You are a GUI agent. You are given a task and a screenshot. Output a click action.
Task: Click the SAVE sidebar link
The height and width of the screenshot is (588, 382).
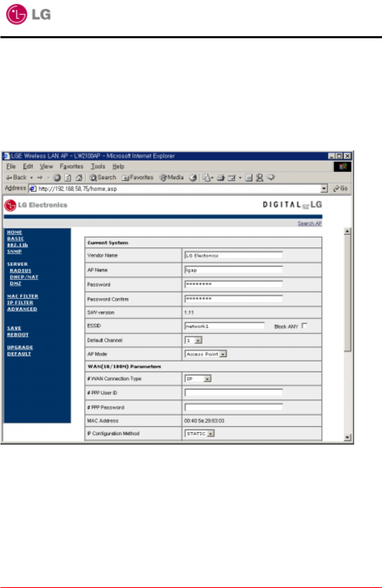tap(14, 328)
